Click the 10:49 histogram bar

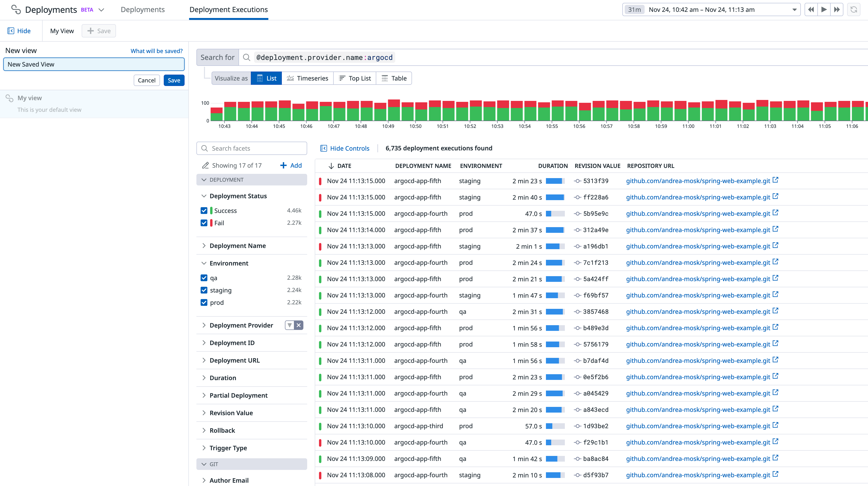[394, 110]
